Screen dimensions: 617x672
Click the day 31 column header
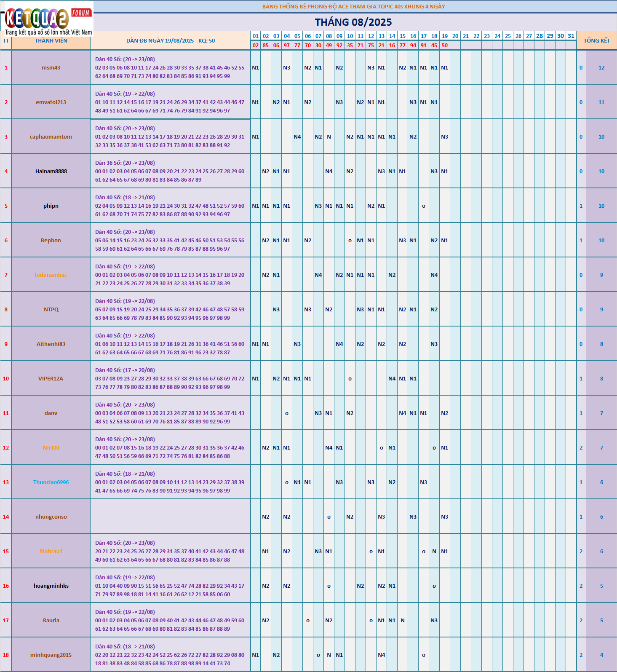tap(571, 36)
